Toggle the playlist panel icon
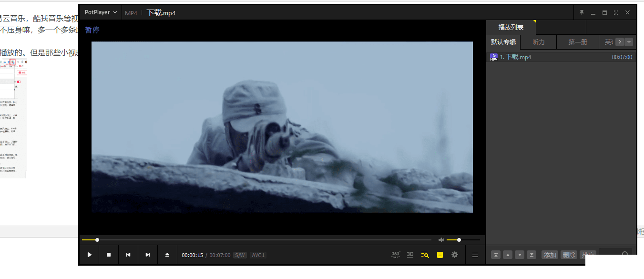644x279 pixels. [x=440, y=255]
